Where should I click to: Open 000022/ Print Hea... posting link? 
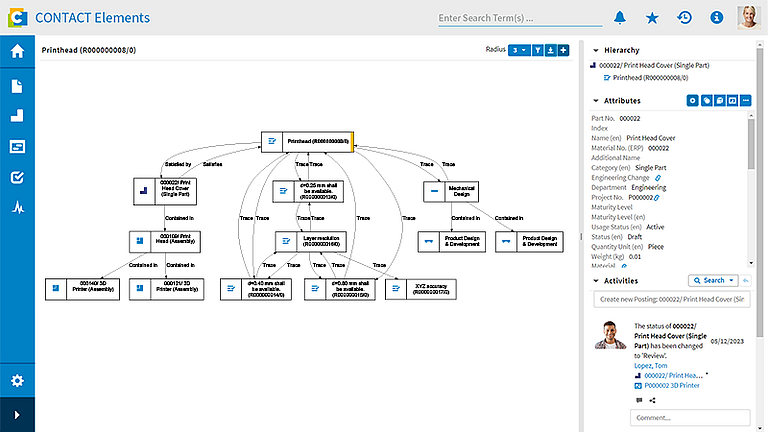click(673, 376)
